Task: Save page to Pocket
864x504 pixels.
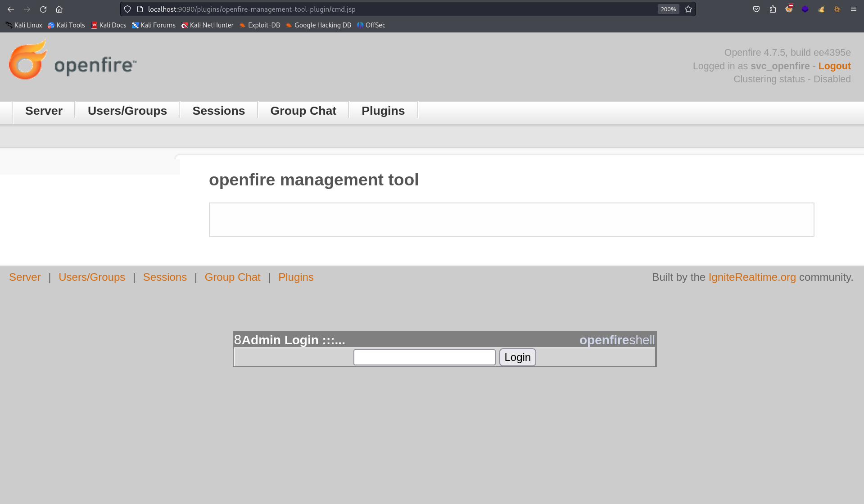Action: pos(756,9)
